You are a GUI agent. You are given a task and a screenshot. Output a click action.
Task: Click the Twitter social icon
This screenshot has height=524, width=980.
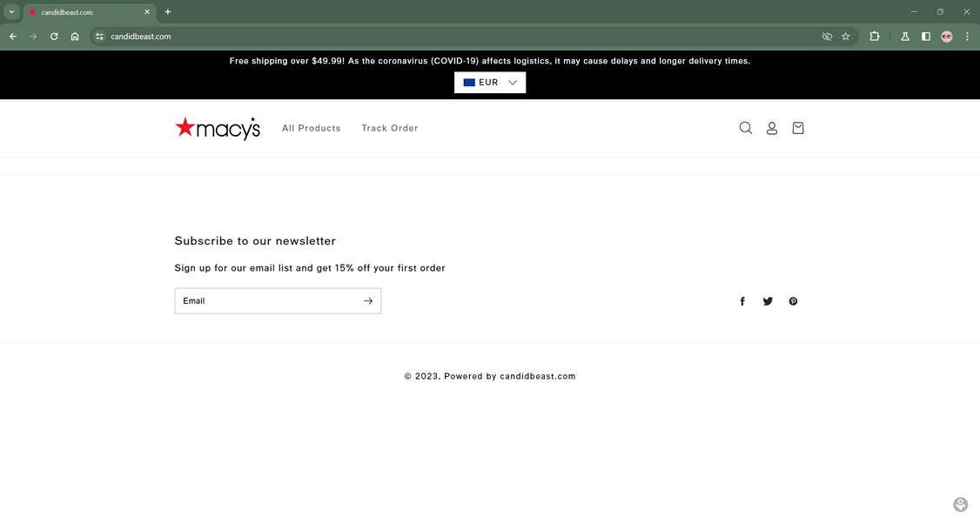pyautogui.click(x=768, y=300)
